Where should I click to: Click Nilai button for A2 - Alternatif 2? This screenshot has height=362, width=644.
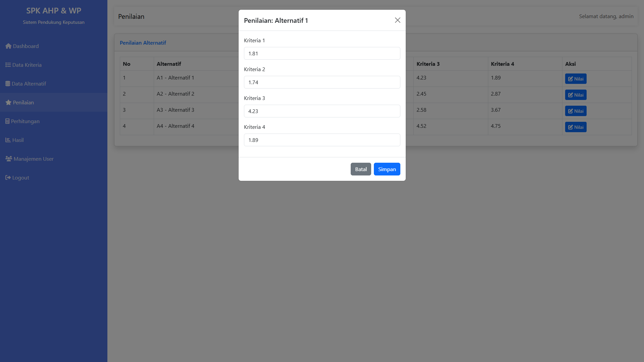tap(576, 95)
